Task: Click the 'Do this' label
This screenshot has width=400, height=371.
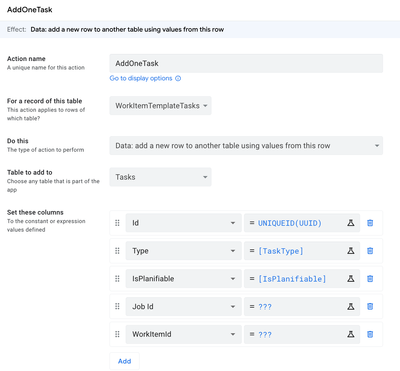Action: coord(18,141)
